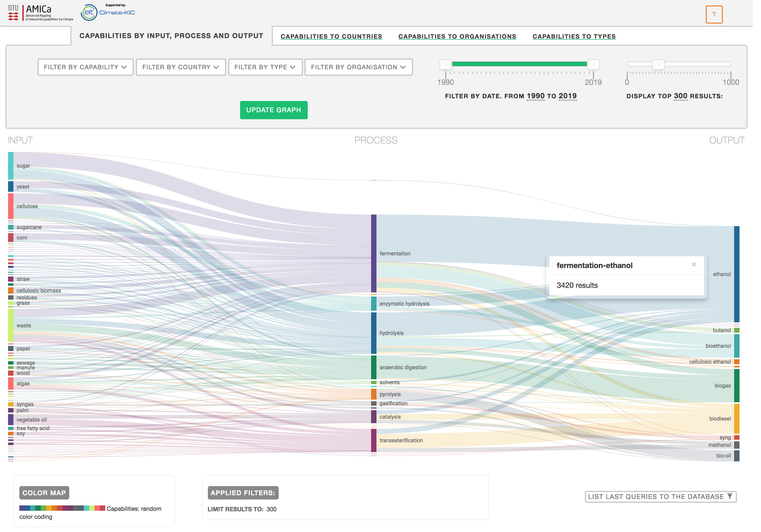Screen dimensions: 761x532
Task: Close the fermentation-ethanol tooltip popup
Action: click(701, 267)
